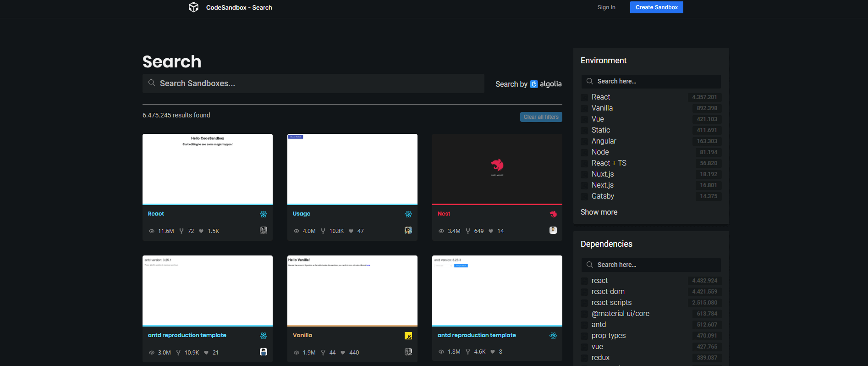Focus the Environment search input

[x=651, y=81]
